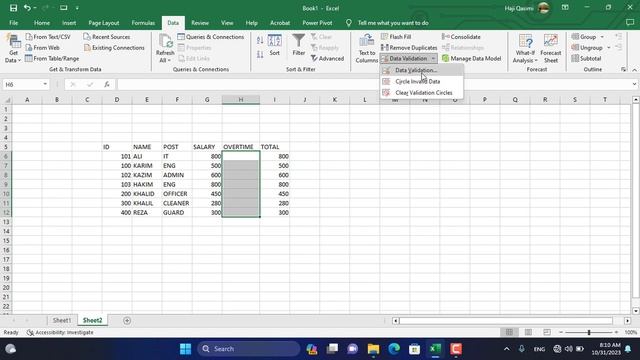This screenshot has height=360, width=640.
Task: Select Circle Invalid Data
Action: [x=421, y=82]
